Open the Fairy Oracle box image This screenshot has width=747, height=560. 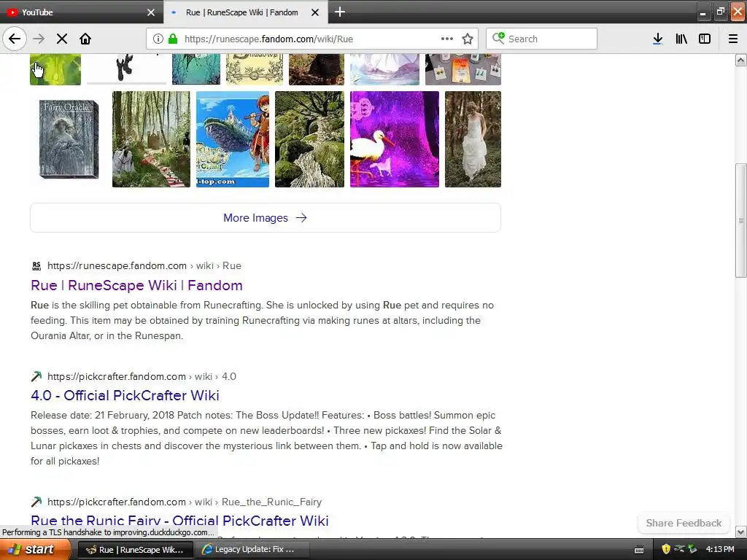(x=69, y=139)
